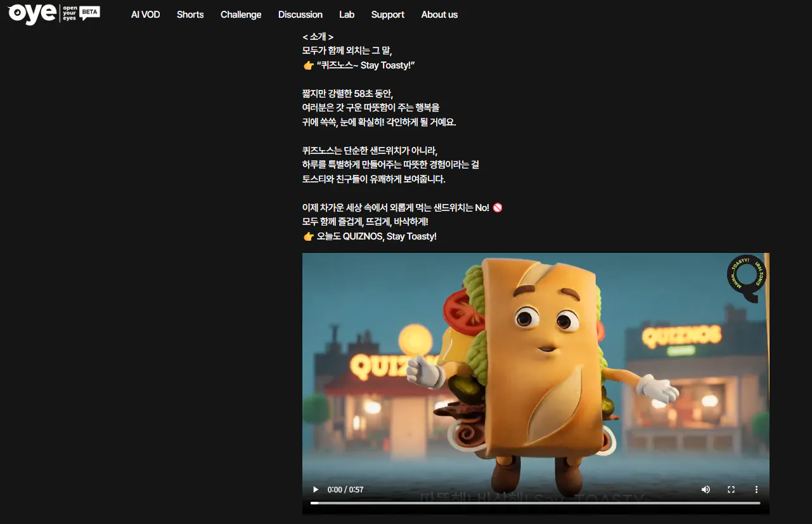Toggle video fullscreen mode
The width and height of the screenshot is (812, 524).
731,490
